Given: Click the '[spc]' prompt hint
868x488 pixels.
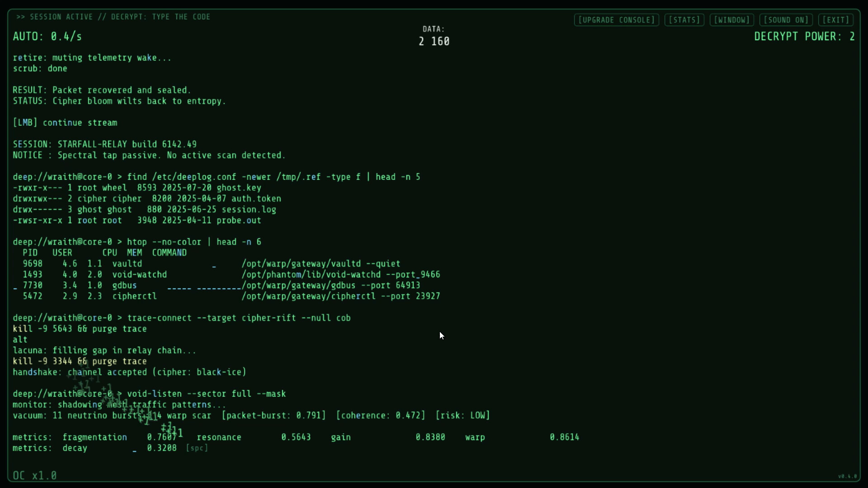Looking at the screenshot, I should pos(197,448).
